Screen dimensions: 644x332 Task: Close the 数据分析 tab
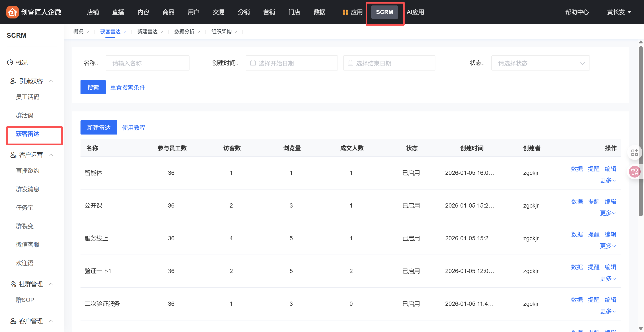[199, 32]
